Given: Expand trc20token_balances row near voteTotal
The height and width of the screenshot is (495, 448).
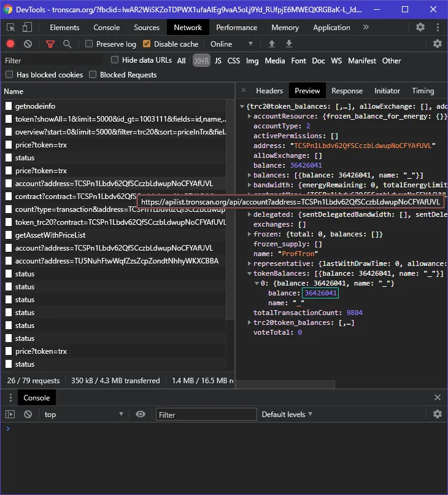Looking at the screenshot, I should pyautogui.click(x=249, y=322).
